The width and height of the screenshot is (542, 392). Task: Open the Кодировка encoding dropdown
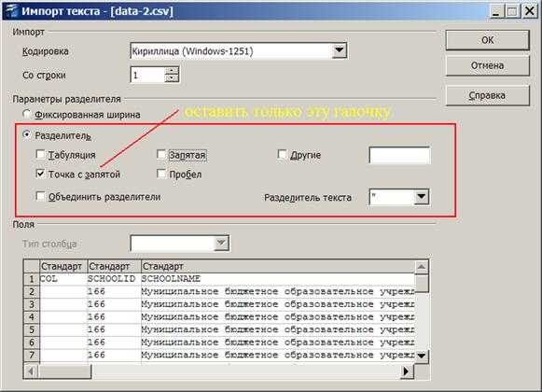[x=339, y=50]
